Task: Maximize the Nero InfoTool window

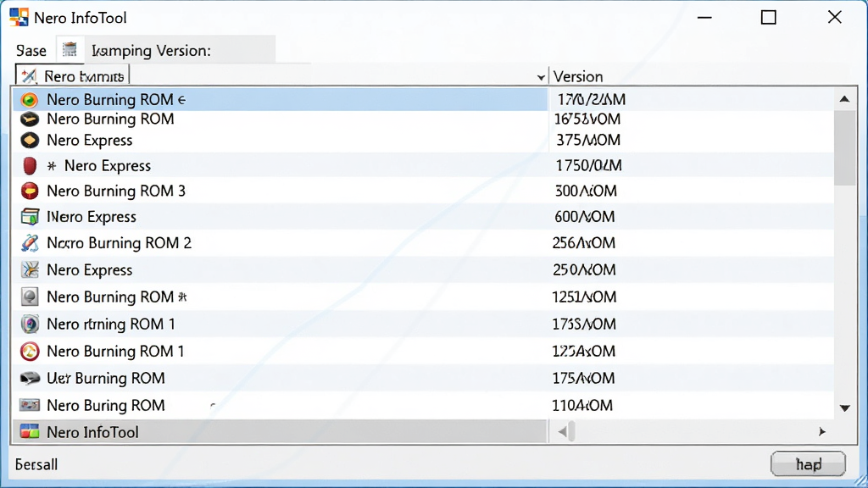Action: pos(768,17)
